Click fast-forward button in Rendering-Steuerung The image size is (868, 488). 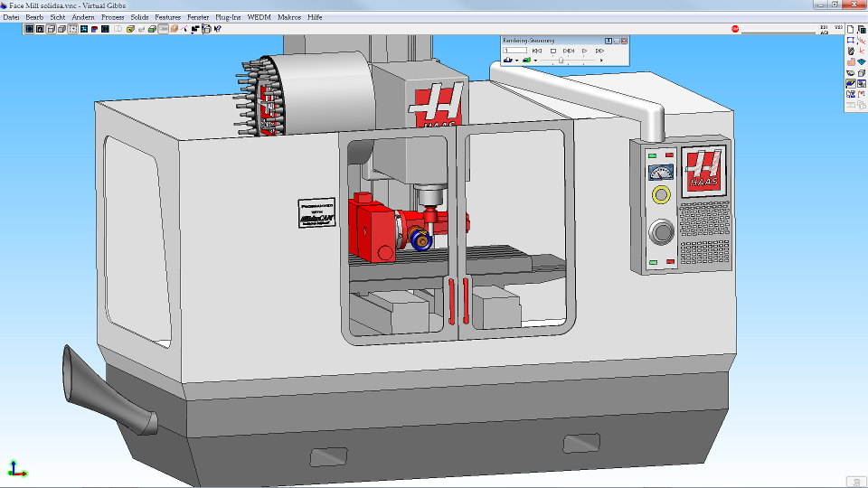(600, 51)
